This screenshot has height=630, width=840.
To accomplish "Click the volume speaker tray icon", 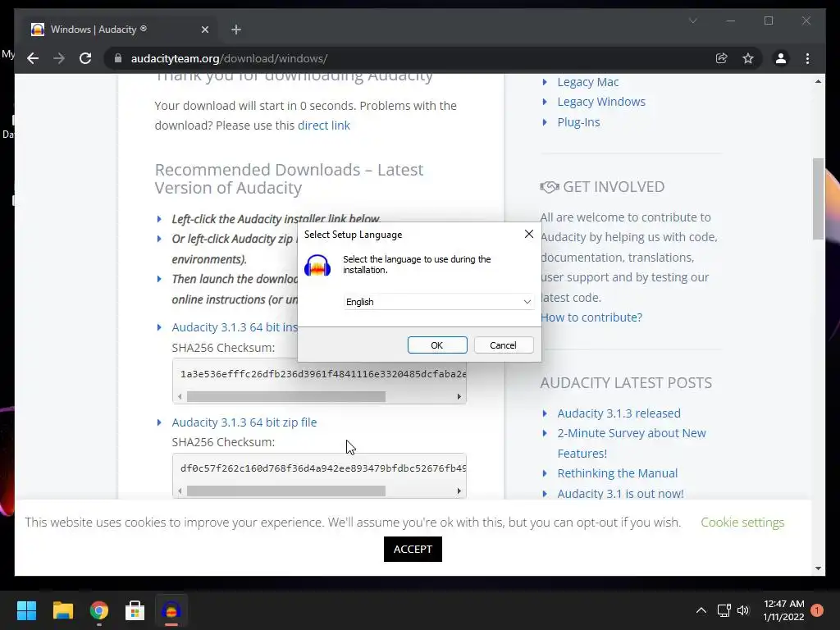I will point(743,610).
